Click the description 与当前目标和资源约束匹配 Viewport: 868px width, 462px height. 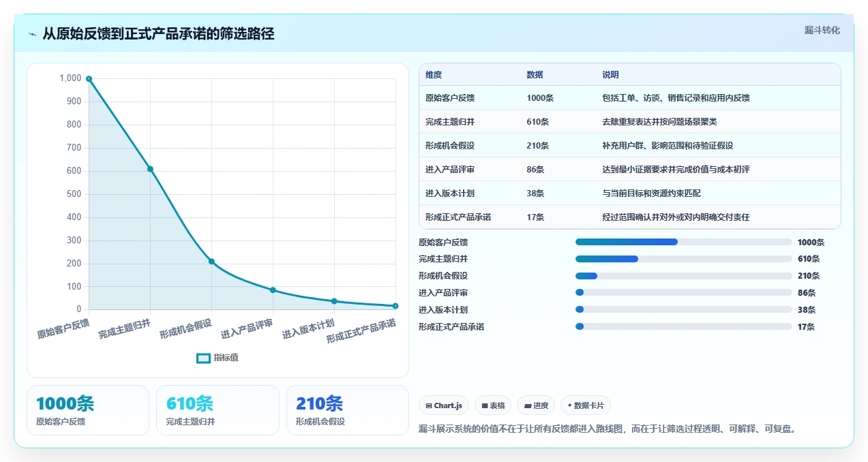pyautogui.click(x=652, y=194)
